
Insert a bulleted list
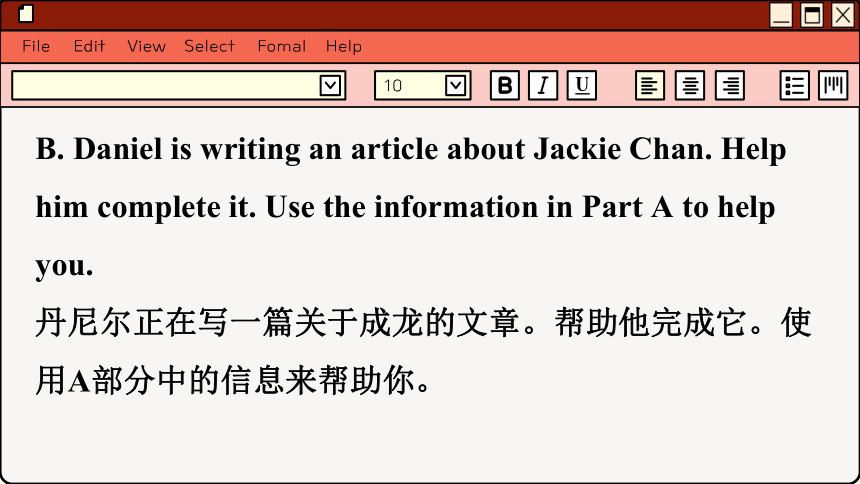click(x=795, y=85)
